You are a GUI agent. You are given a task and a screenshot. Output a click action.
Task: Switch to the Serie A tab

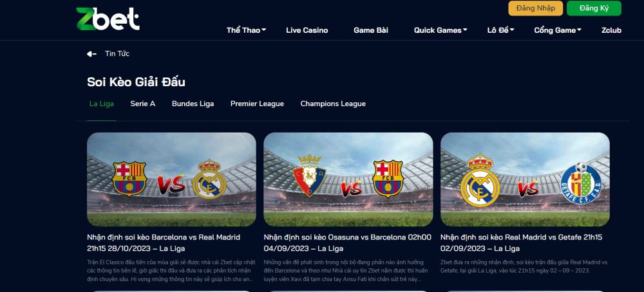[x=143, y=104]
